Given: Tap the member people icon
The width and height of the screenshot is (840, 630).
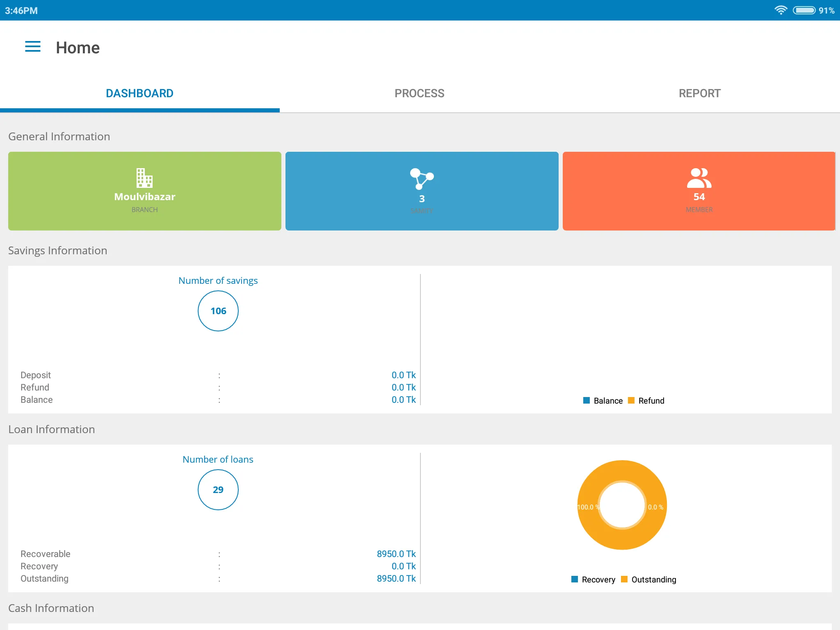Looking at the screenshot, I should (x=699, y=178).
